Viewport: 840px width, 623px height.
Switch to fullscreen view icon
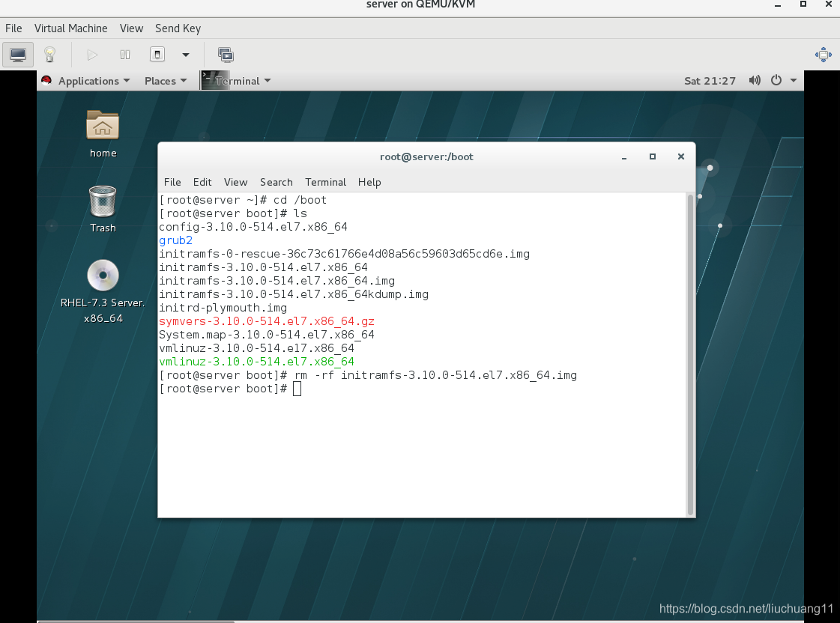click(823, 55)
